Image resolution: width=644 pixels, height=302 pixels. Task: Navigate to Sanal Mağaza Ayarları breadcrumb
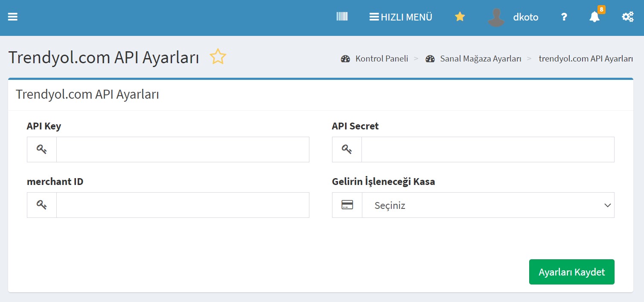tap(481, 59)
